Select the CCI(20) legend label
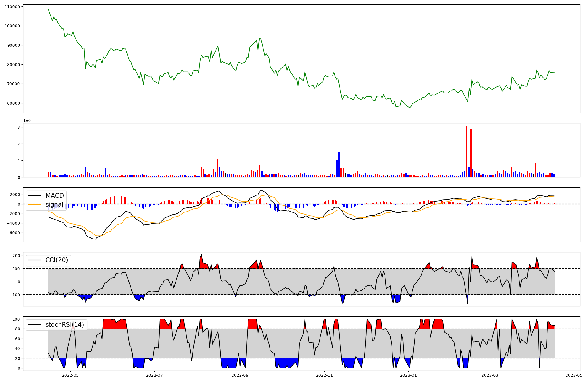Screen dimensions: 588x382 (56, 260)
